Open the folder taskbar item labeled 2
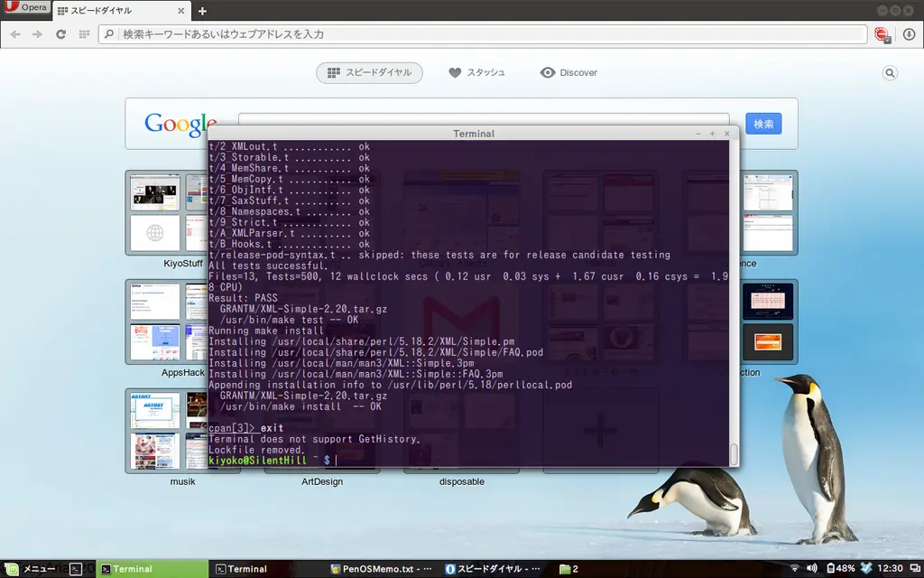Screen dimensions: 924x578 pos(569,569)
